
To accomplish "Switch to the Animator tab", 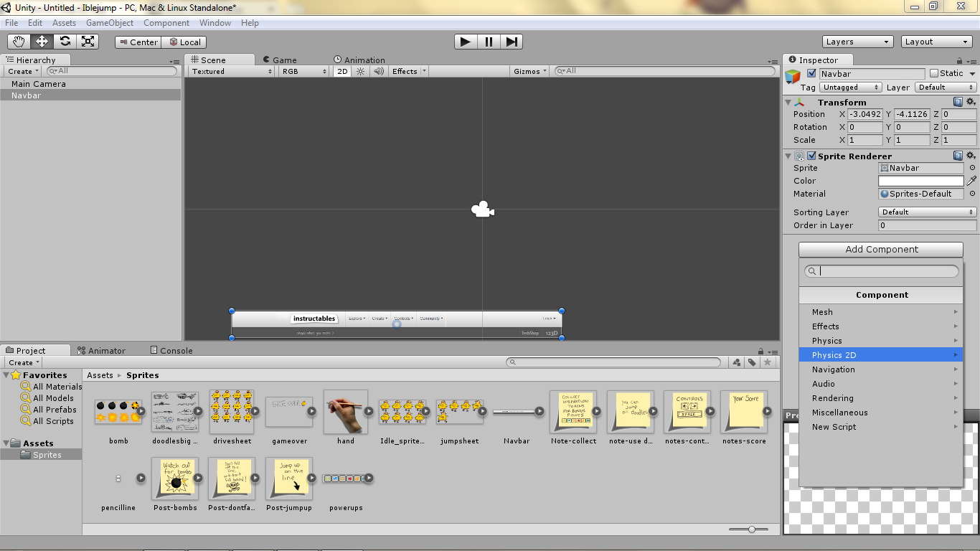I will [101, 351].
